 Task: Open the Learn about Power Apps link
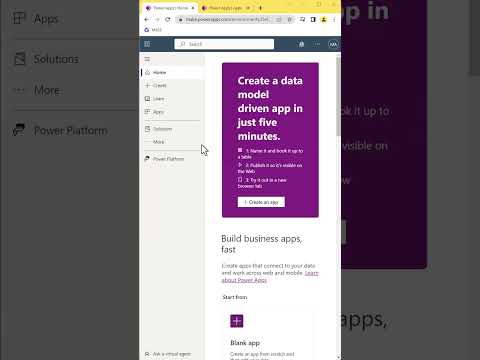[x=270, y=277]
